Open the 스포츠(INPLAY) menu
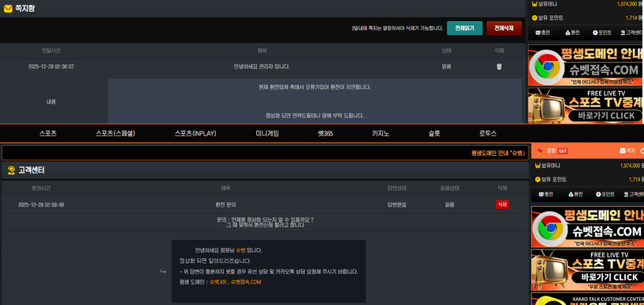This screenshot has height=305, width=644. click(x=195, y=134)
